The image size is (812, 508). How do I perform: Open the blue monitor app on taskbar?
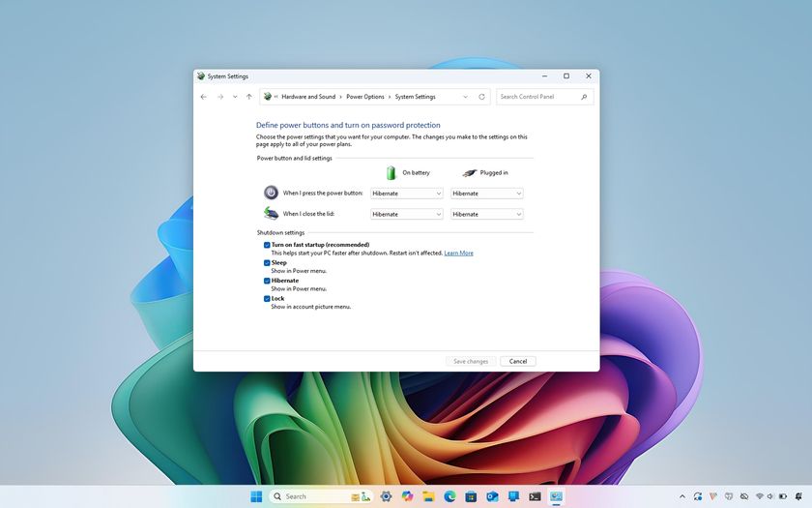[513, 496]
